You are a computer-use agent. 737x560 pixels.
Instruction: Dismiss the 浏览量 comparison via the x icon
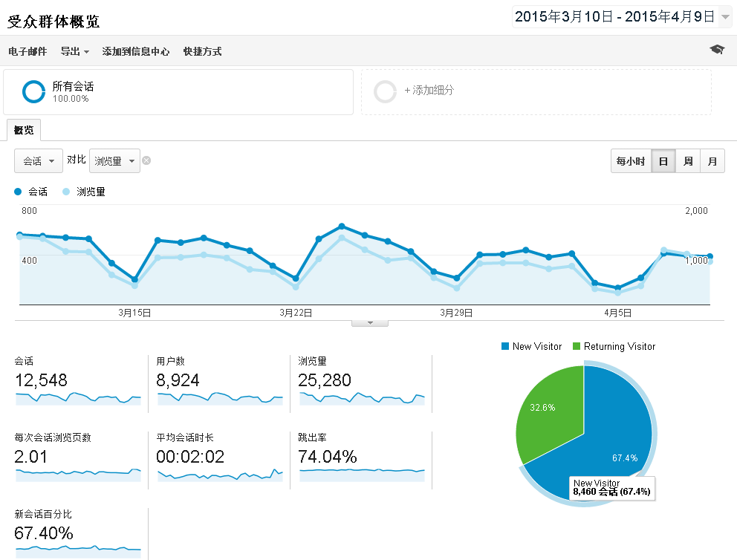146,160
